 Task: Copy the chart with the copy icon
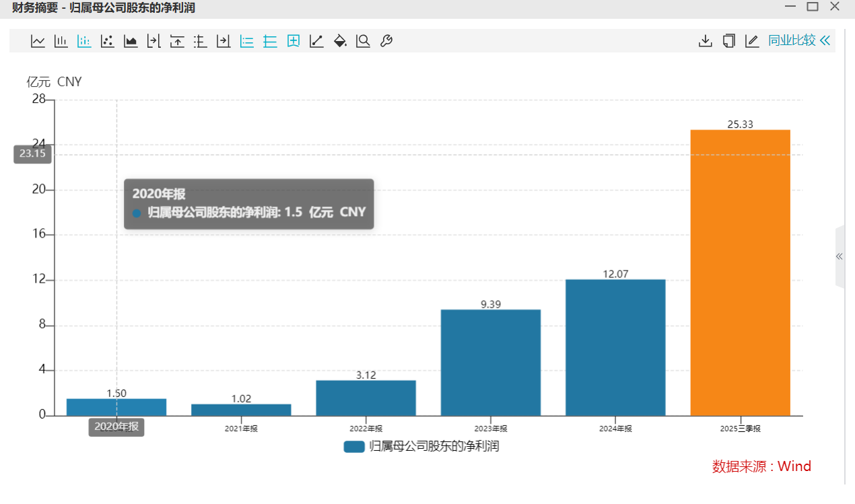(728, 41)
